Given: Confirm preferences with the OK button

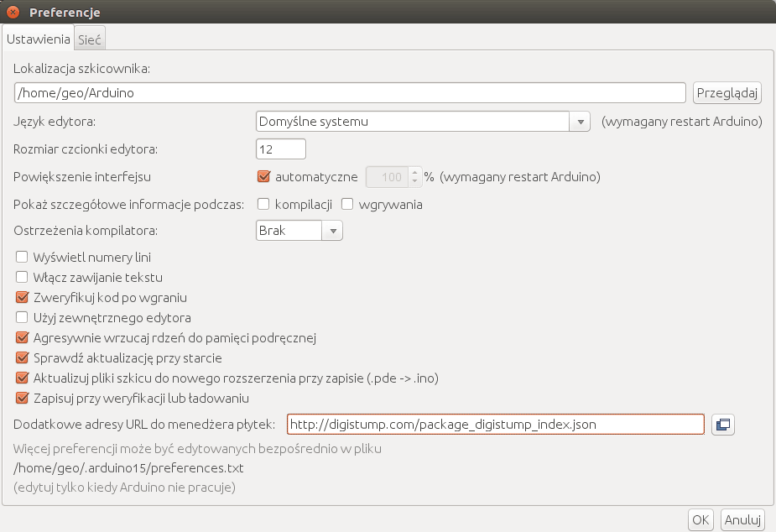Looking at the screenshot, I should [700, 520].
